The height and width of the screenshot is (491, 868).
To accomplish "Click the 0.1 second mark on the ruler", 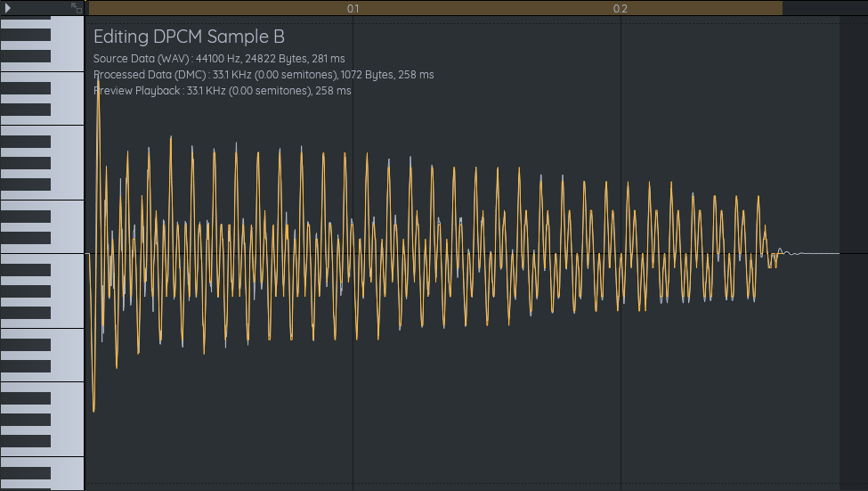I will [353, 8].
